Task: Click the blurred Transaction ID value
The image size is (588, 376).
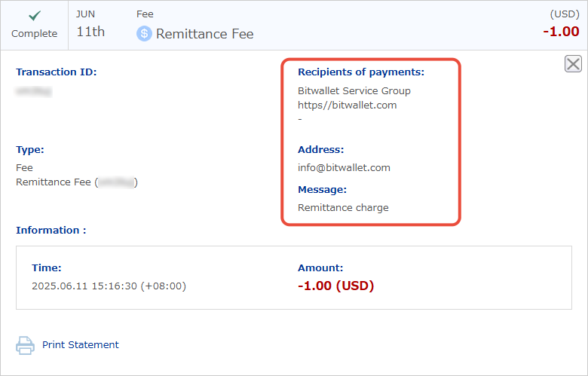Action: pos(34,91)
